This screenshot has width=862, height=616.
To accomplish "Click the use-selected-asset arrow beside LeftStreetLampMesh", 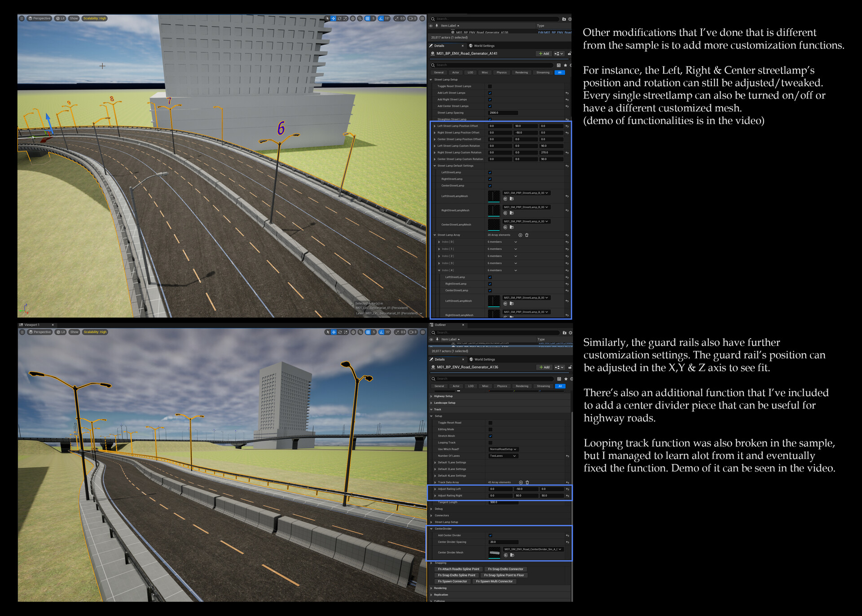I will 506,199.
